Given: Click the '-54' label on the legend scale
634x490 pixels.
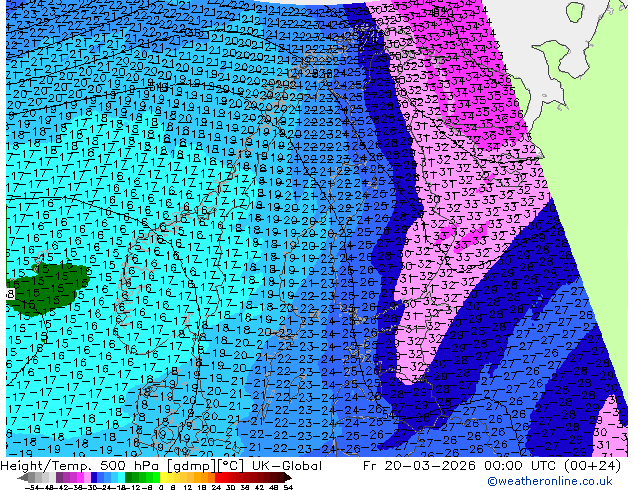Looking at the screenshot, I should (x=32, y=487).
